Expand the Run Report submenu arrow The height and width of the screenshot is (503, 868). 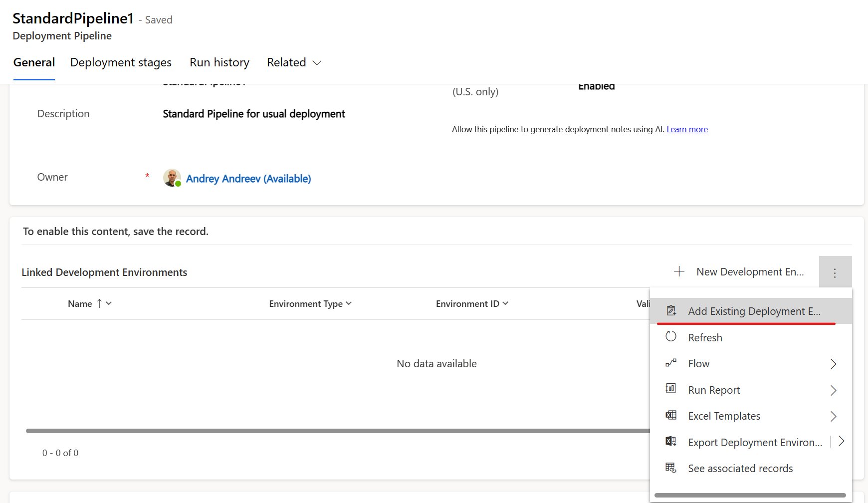tap(833, 390)
